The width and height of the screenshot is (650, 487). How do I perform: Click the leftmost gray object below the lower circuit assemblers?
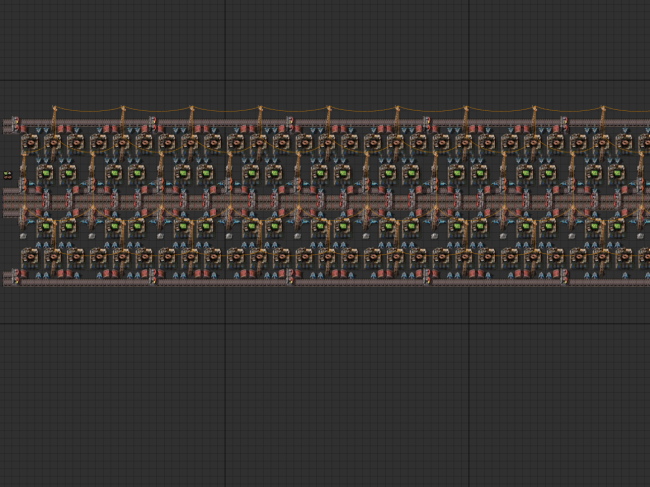[x=23, y=236]
